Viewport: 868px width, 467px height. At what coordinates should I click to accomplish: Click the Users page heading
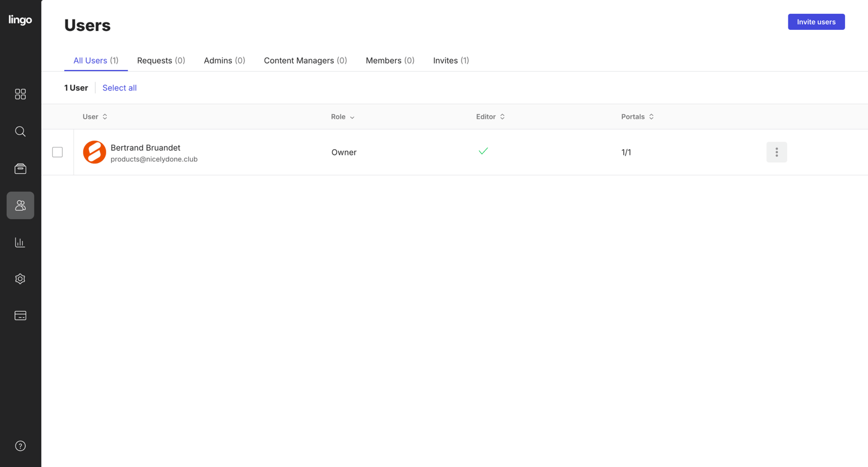tap(87, 25)
